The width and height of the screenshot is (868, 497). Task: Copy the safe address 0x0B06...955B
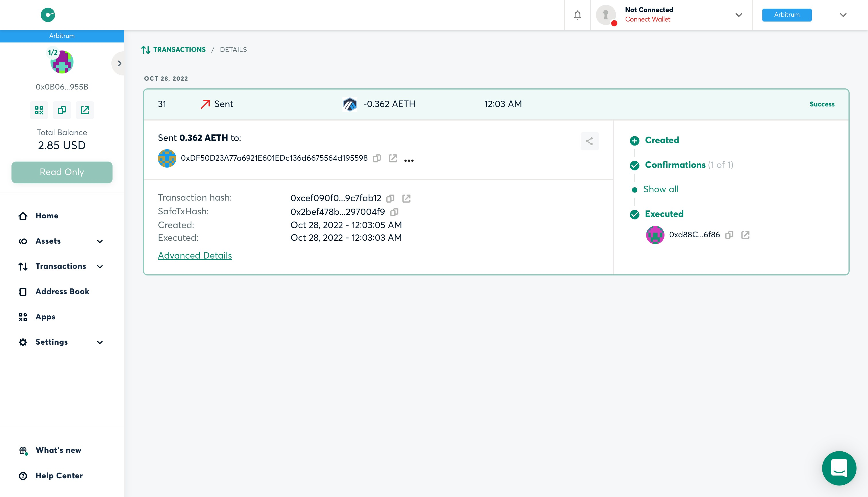click(62, 110)
